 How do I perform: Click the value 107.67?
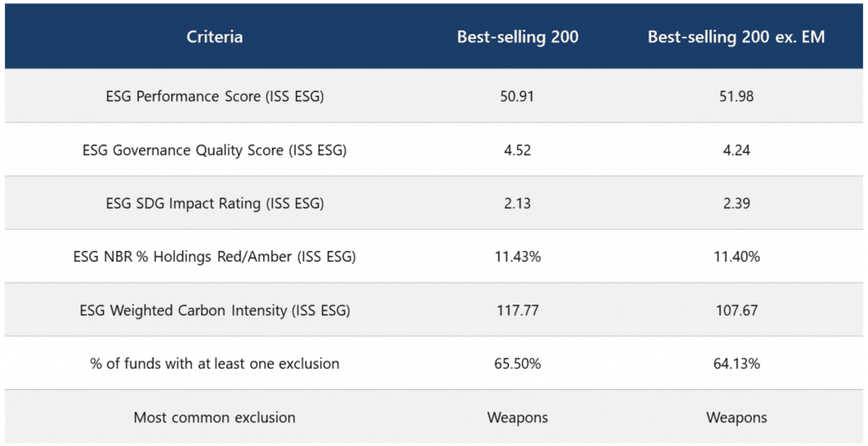tap(736, 310)
